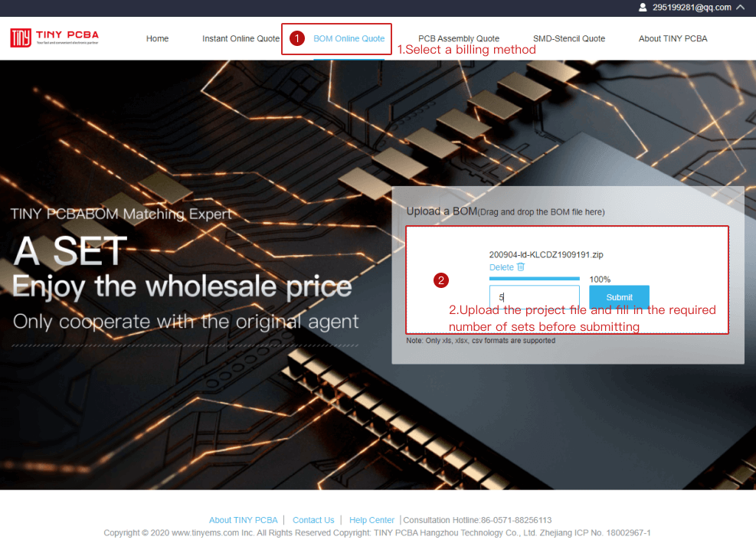The width and height of the screenshot is (756, 553).
Task: Click 'Only cooperate with the original agent' text
Action: tap(185, 322)
